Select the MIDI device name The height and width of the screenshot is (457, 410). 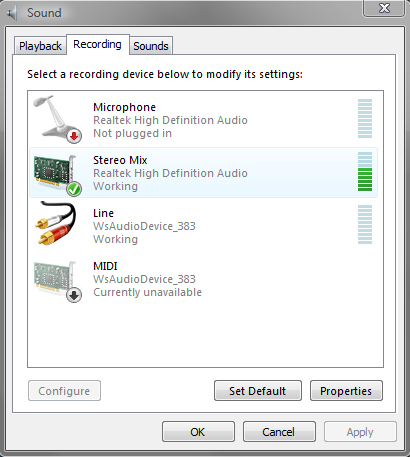coord(105,266)
